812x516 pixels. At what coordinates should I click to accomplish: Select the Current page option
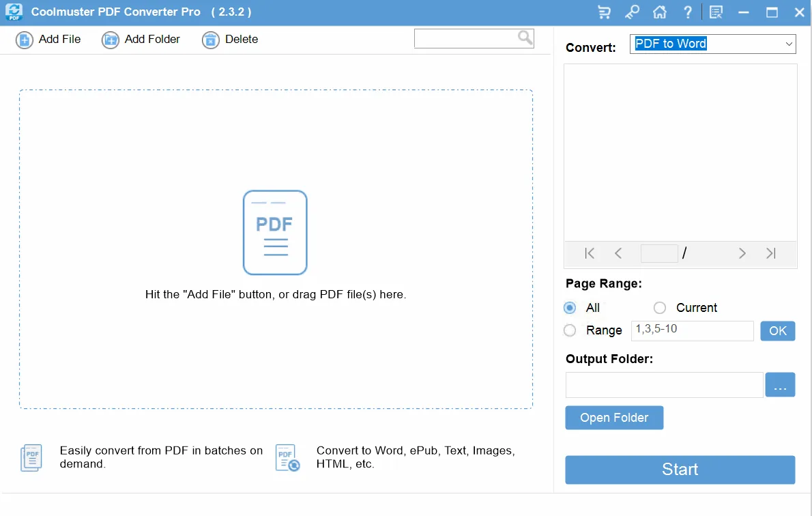click(x=659, y=308)
